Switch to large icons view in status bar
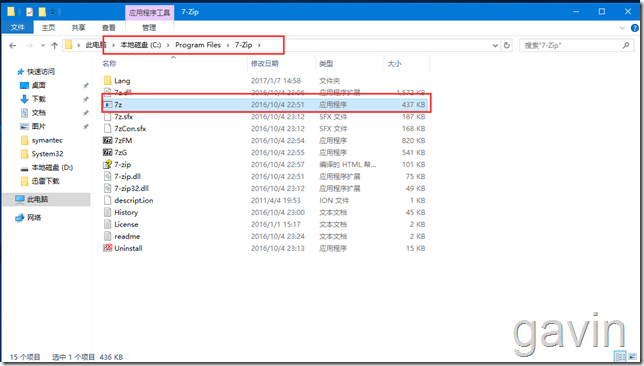This screenshot has width=644, height=366. pos(633,357)
